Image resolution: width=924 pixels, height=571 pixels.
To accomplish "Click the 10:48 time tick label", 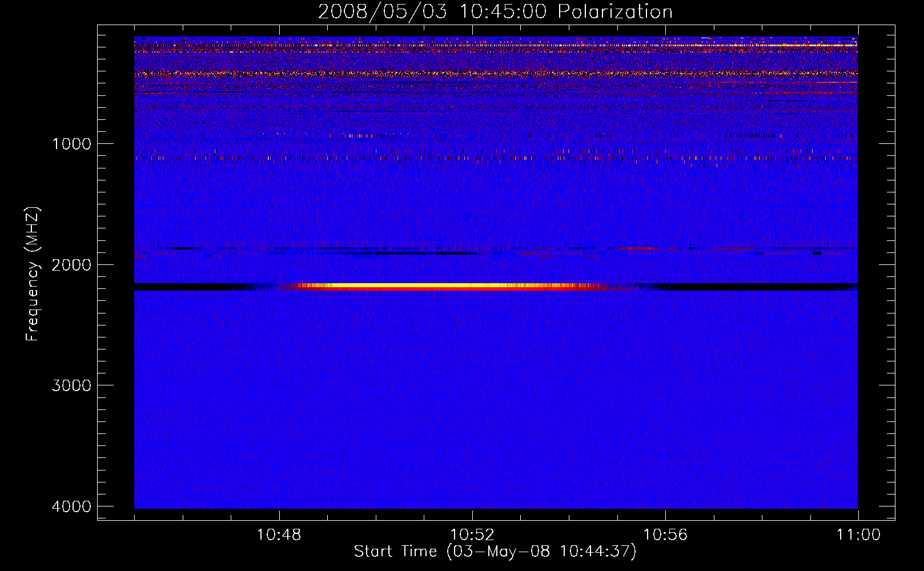I will [x=279, y=535].
